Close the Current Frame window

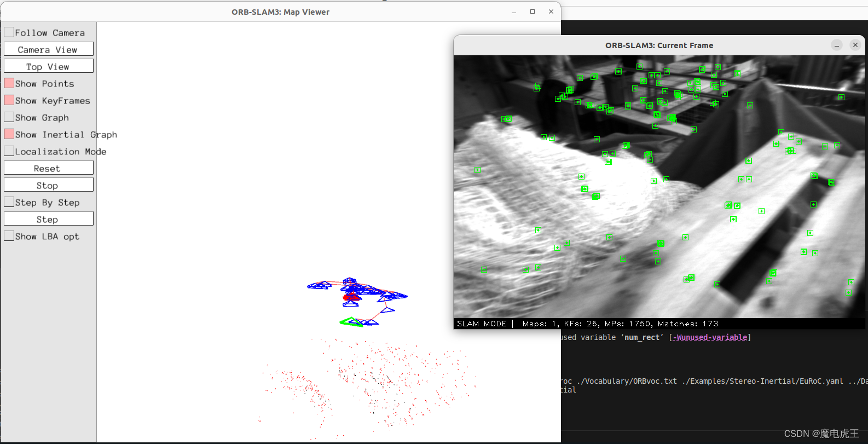coord(855,45)
